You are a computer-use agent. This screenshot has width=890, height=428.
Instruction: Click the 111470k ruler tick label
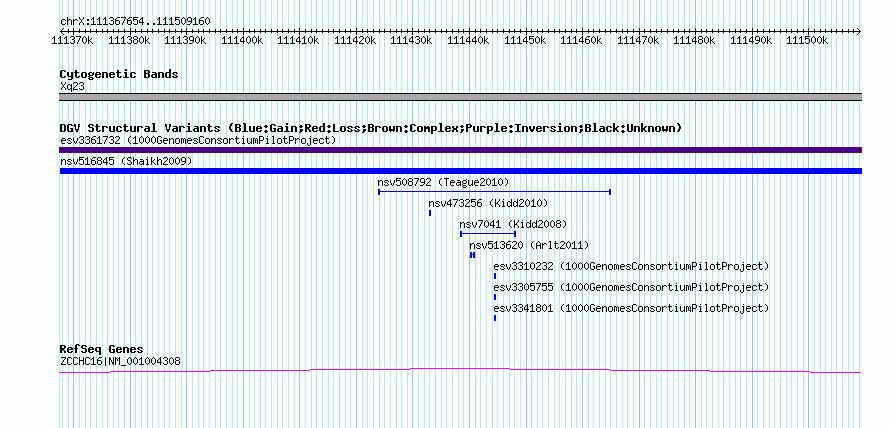[x=638, y=40]
